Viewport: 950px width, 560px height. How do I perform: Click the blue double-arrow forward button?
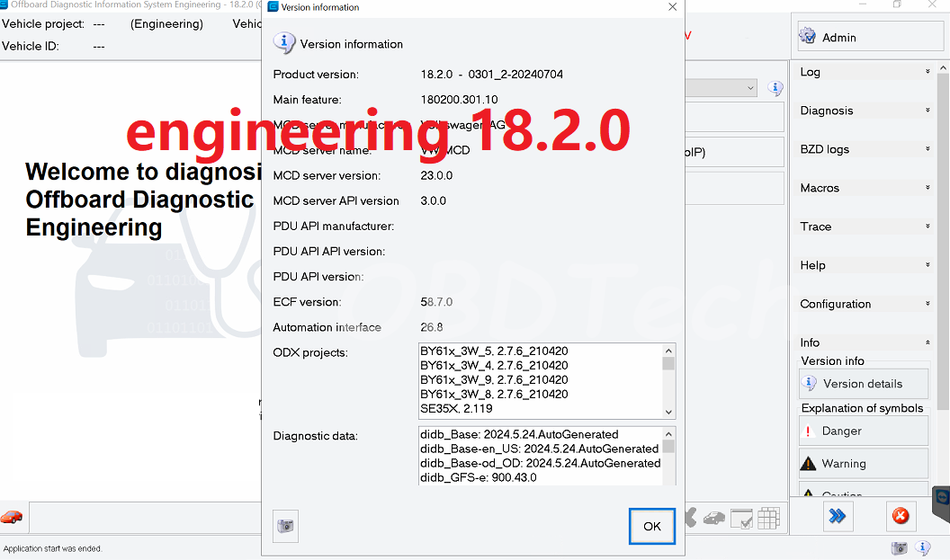coord(838,516)
